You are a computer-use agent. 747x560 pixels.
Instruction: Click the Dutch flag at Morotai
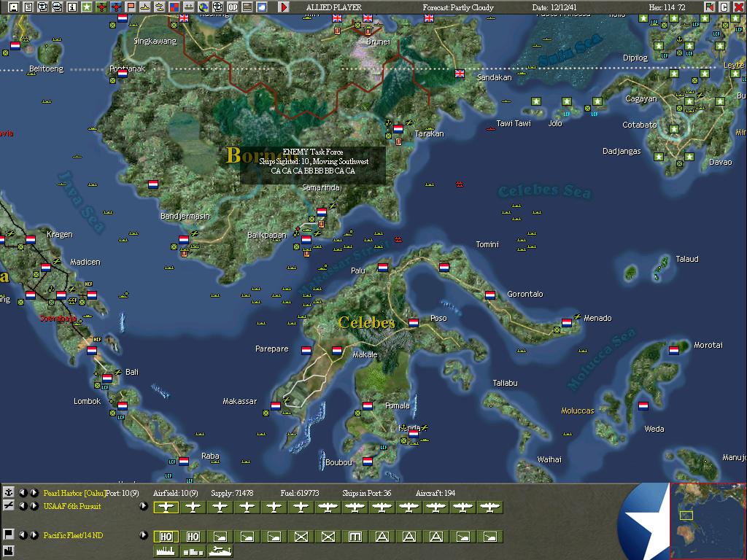point(673,351)
